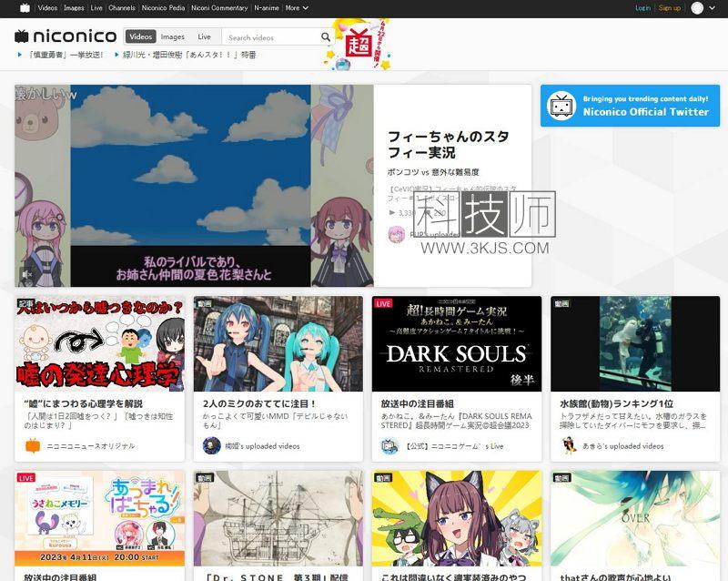
Task: Click the niconico TV icon in top bar
Action: 25,8
